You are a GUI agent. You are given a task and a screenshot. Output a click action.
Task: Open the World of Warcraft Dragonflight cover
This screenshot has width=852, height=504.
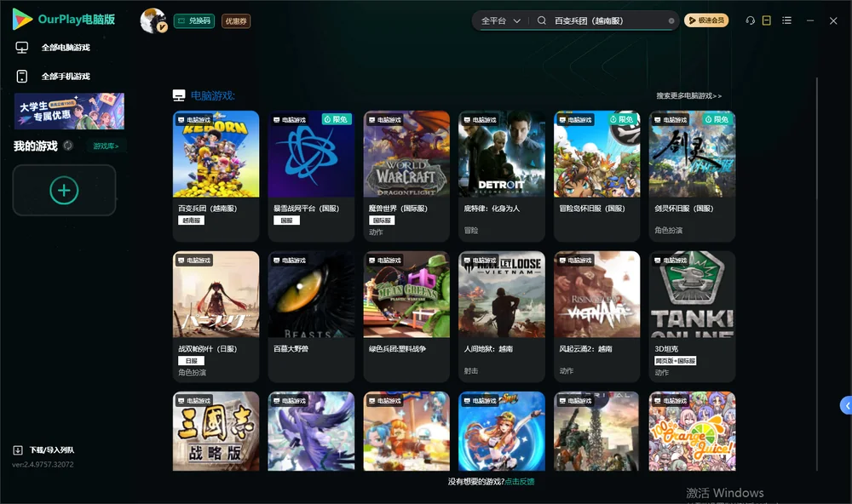coord(406,154)
